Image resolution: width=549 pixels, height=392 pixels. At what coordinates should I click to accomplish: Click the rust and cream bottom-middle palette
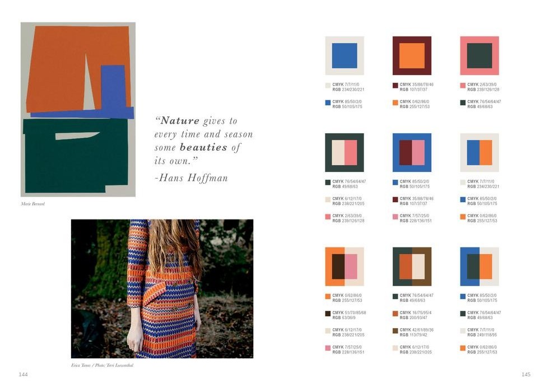click(x=412, y=267)
